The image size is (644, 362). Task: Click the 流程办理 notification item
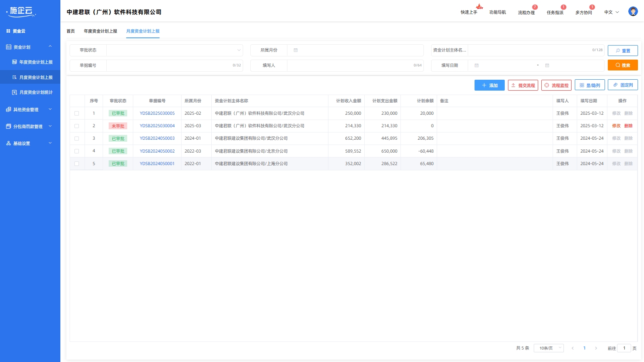(x=526, y=12)
